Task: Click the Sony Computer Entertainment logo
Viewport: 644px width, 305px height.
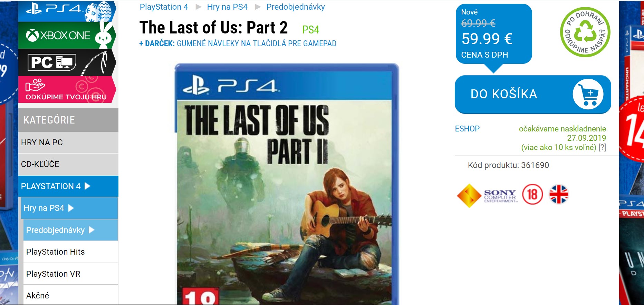Action: pyautogui.click(x=487, y=196)
